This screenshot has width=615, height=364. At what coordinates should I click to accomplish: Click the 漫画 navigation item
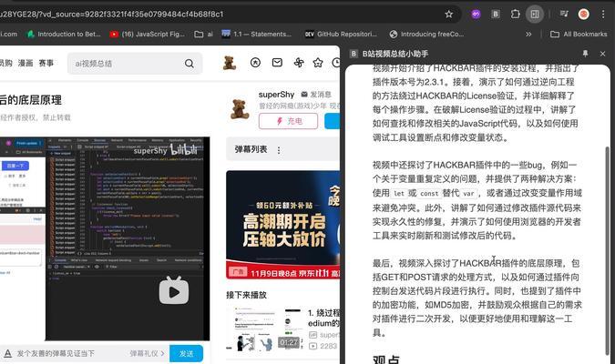pyautogui.click(x=26, y=63)
